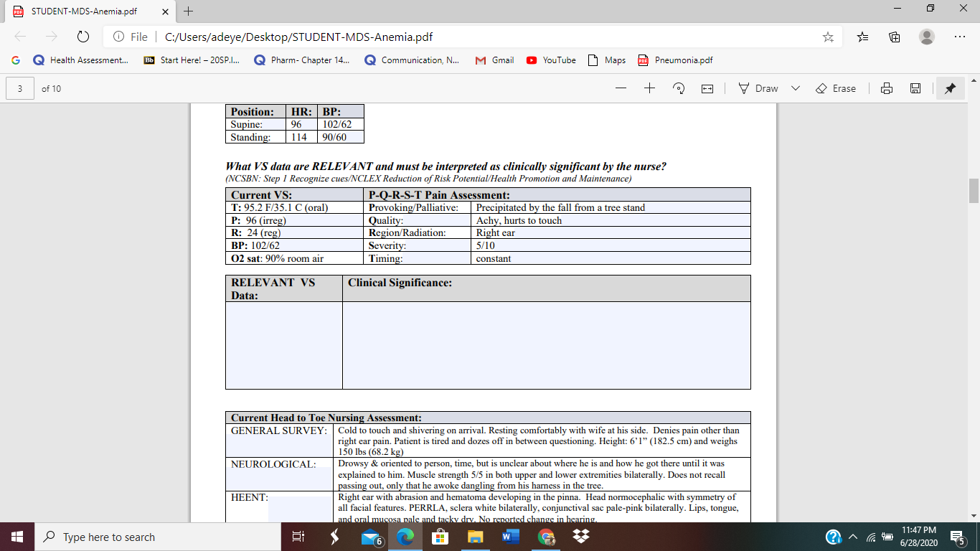Open the Edge settings and more menu

(x=959, y=37)
